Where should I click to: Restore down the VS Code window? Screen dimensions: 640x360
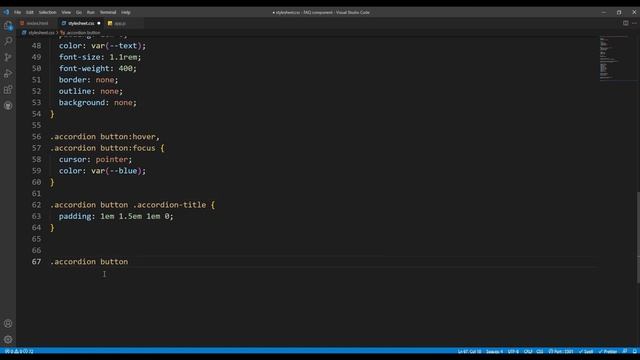coord(619,12)
